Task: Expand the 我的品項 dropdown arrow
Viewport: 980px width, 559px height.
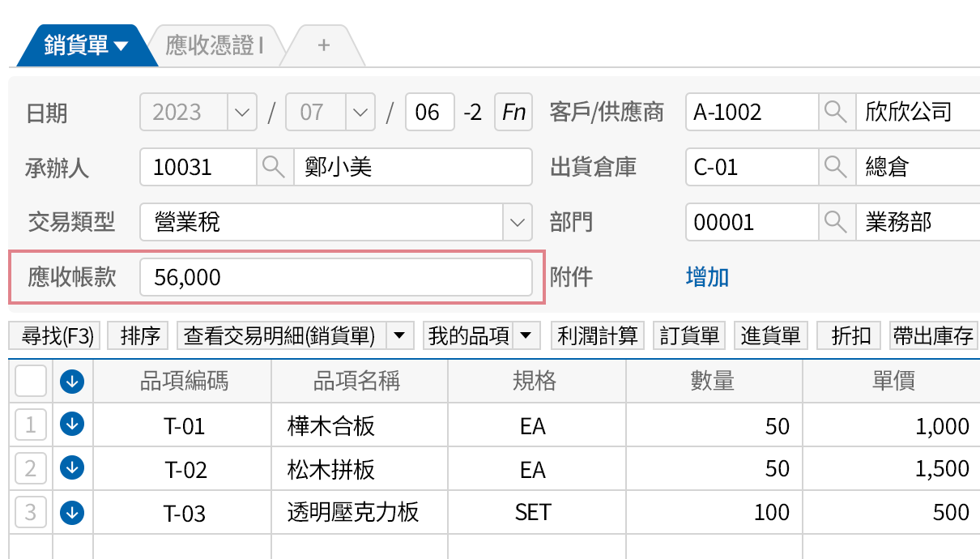Action: (527, 335)
